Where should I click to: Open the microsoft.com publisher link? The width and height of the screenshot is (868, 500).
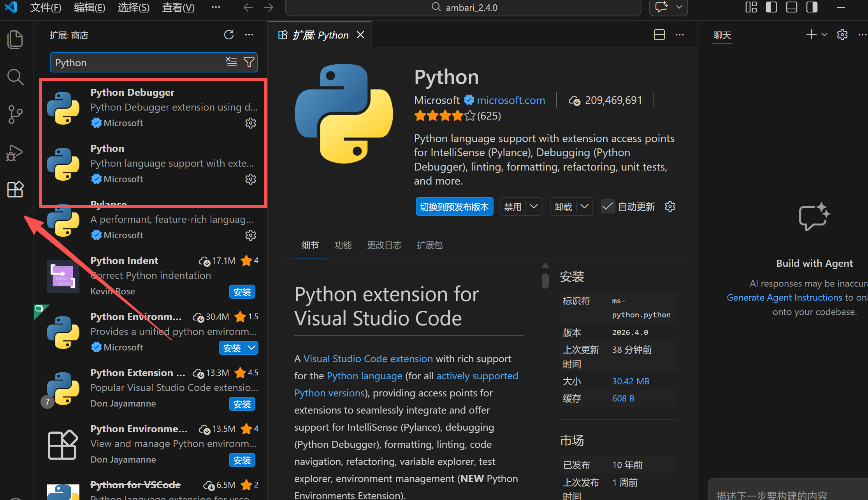click(x=511, y=100)
